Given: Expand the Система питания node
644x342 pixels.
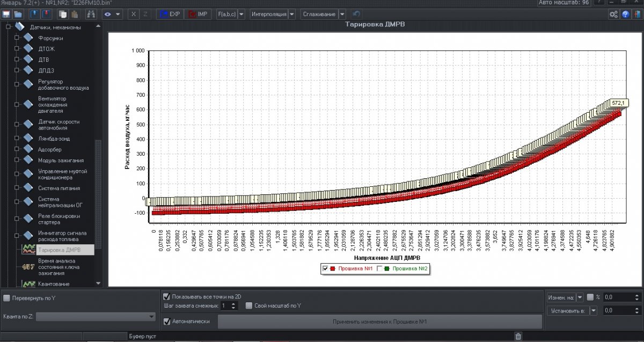Looking at the screenshot, I should 17,188.
